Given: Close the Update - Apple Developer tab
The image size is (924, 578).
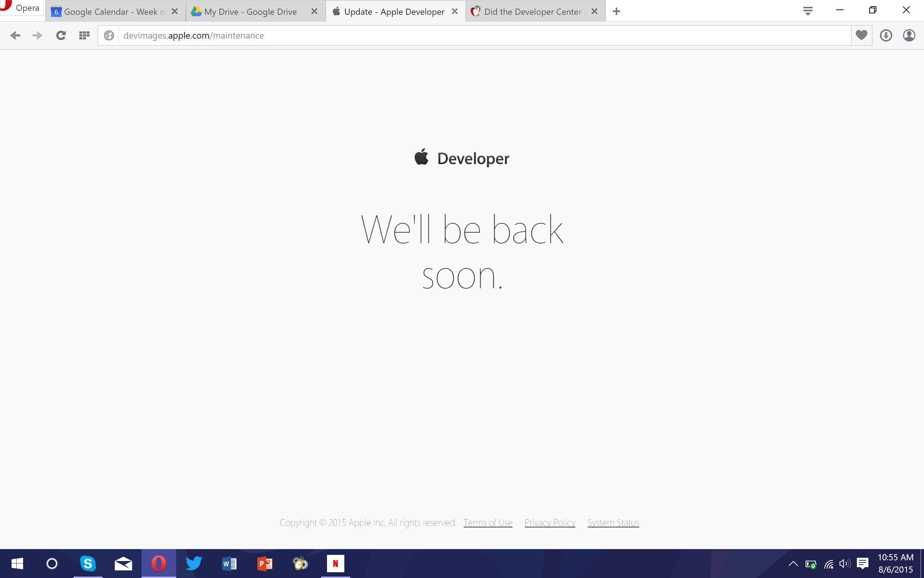Looking at the screenshot, I should pos(454,12).
